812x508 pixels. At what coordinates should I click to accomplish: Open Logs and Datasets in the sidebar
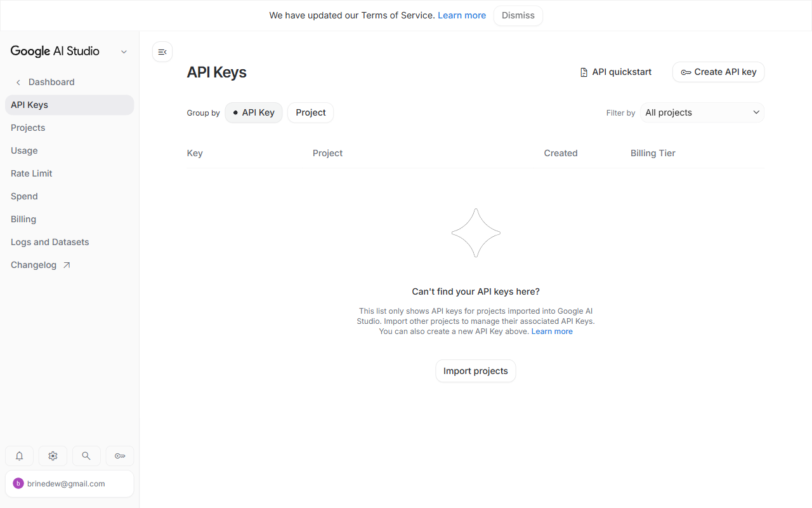click(x=70, y=242)
